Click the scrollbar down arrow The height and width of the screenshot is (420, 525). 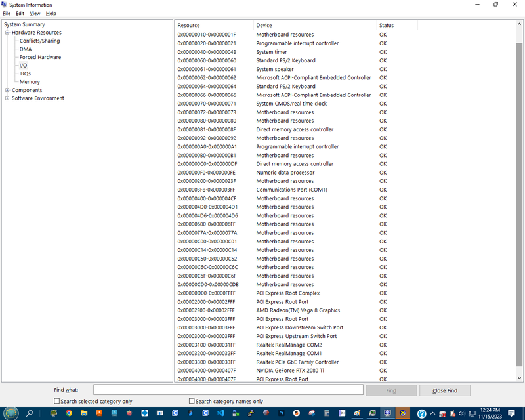pos(519,378)
